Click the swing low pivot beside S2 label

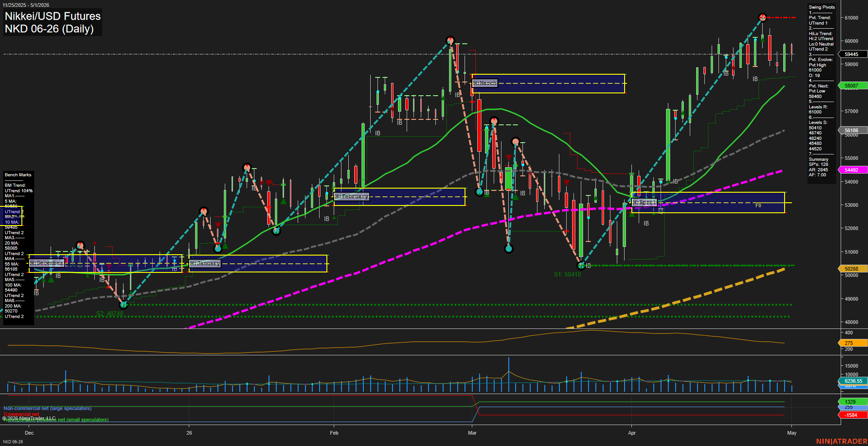pos(123,304)
